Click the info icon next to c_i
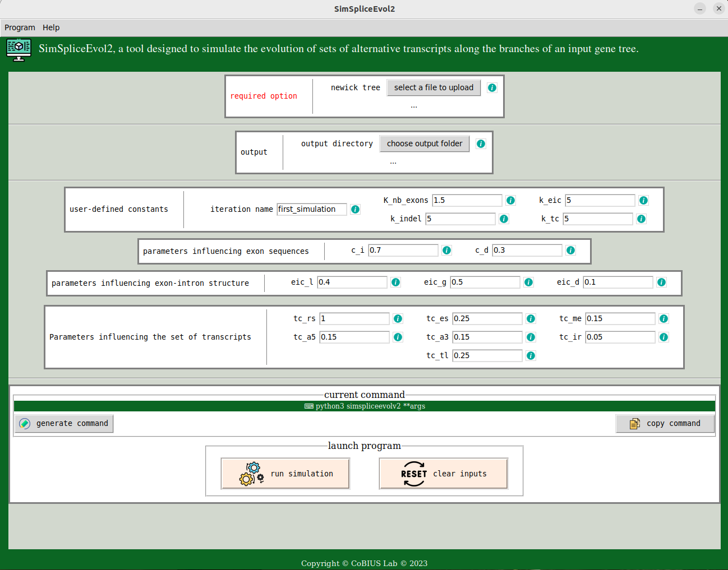Image resolution: width=728 pixels, height=570 pixels. [446, 251]
